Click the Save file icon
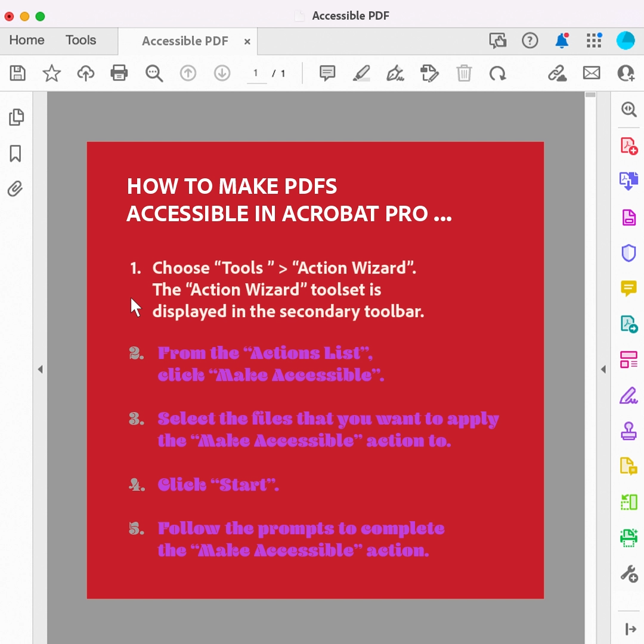The height and width of the screenshot is (644, 644). [x=18, y=73]
